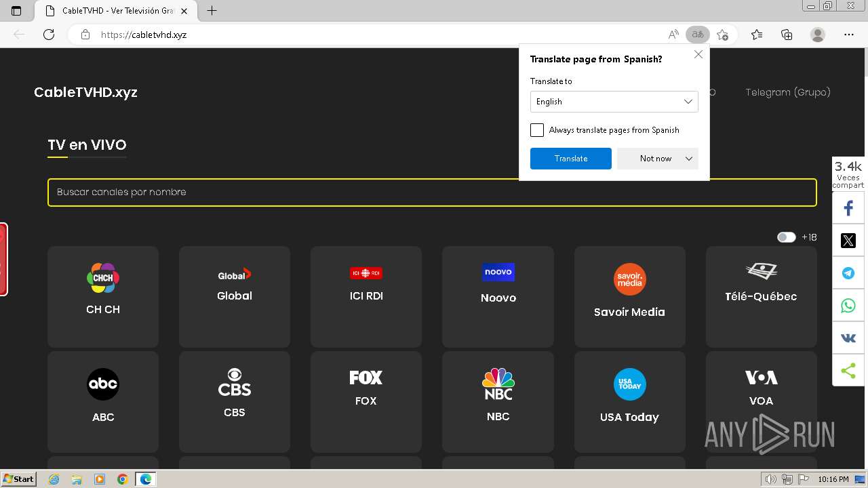Click the address bar URL
868x488 pixels.
pos(144,35)
